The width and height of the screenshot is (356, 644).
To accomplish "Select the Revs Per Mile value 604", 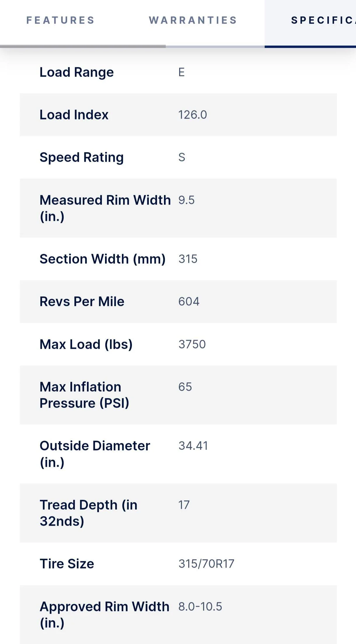I will tap(189, 302).
